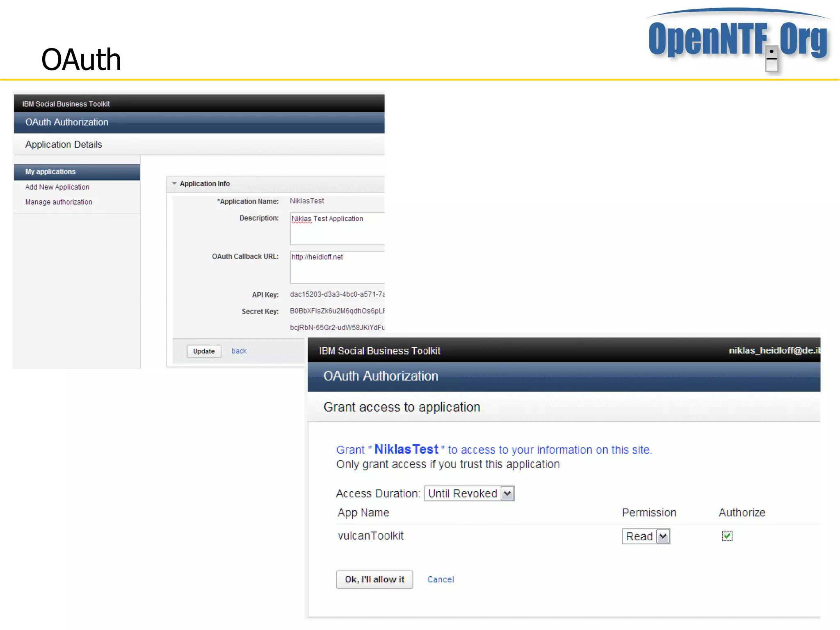Click the App Name column header
This screenshot has width=840, height=630.
coord(363,513)
